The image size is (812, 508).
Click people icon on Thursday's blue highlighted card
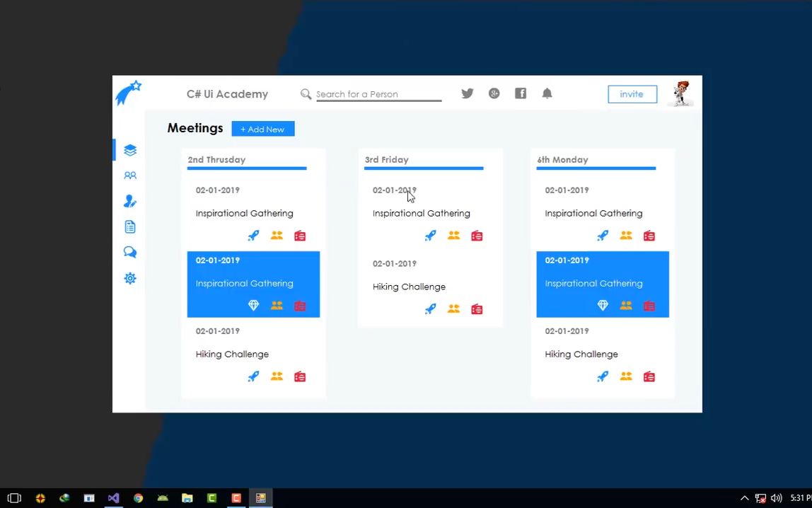pyautogui.click(x=277, y=306)
